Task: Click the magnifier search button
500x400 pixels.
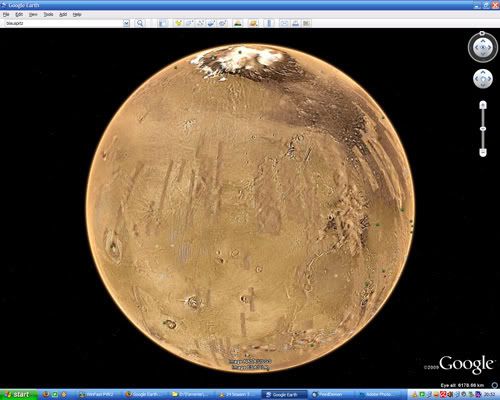Action: tap(140, 23)
